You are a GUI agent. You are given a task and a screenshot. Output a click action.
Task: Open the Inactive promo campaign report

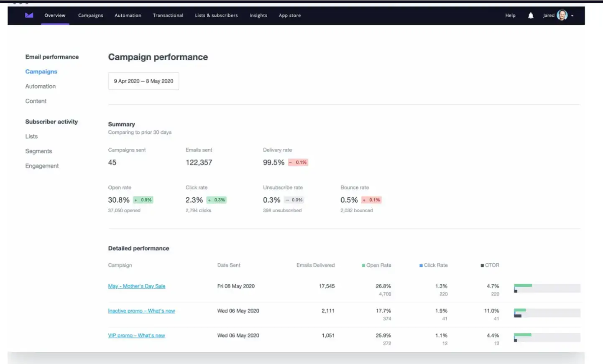click(x=141, y=311)
